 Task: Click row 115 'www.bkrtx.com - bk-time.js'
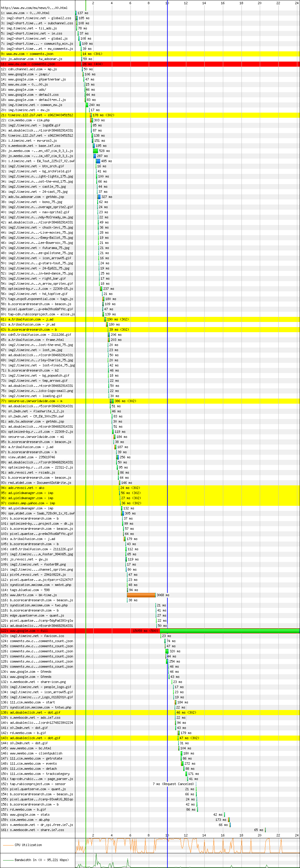tap(150, 595)
